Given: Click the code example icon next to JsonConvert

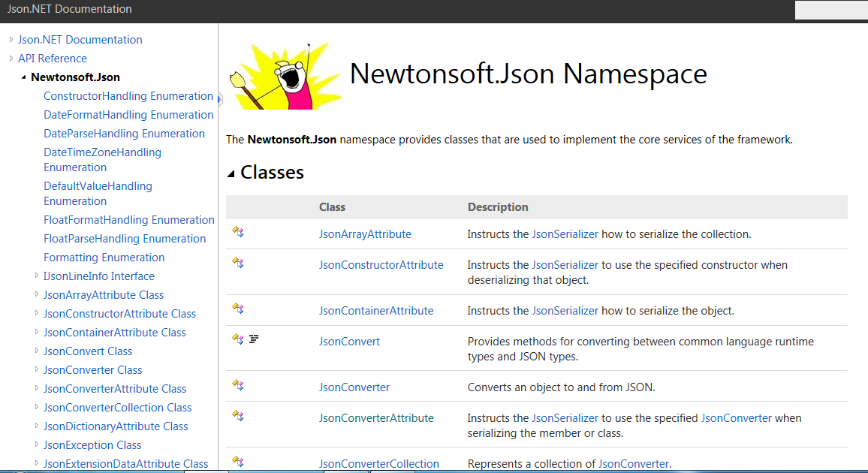Looking at the screenshot, I should (x=254, y=339).
